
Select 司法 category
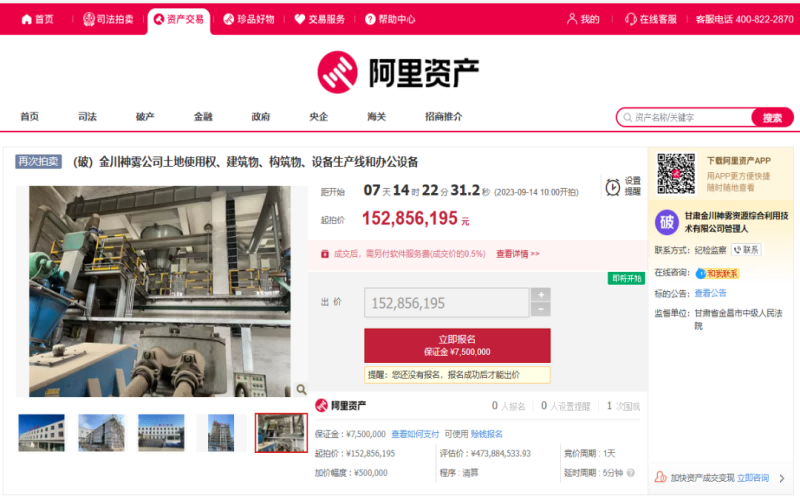point(87,116)
